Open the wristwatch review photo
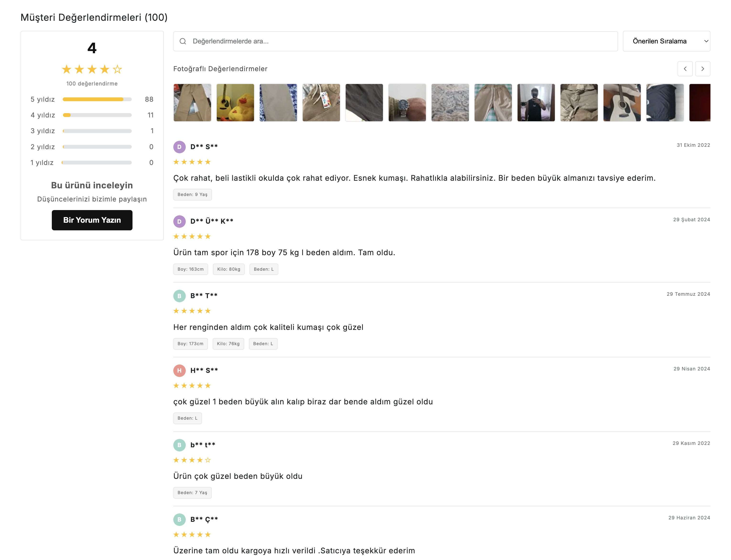 [407, 103]
